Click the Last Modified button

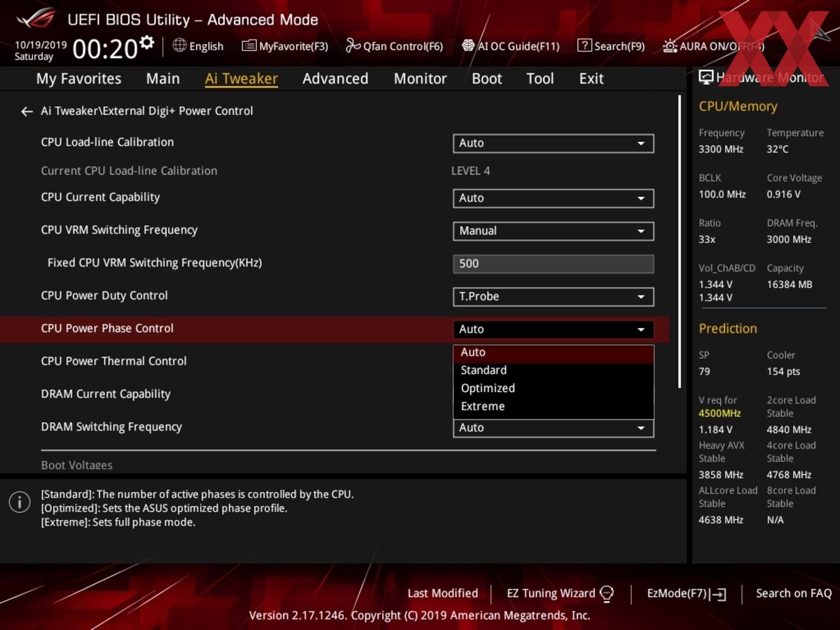pos(443,594)
